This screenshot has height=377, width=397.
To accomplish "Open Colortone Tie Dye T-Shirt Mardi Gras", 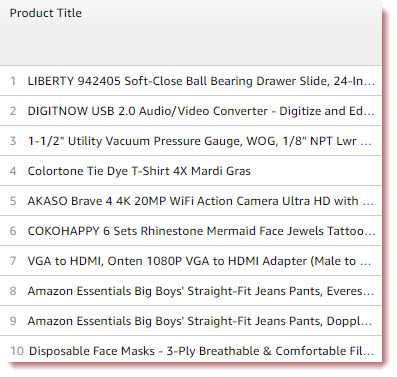I will click(139, 171).
